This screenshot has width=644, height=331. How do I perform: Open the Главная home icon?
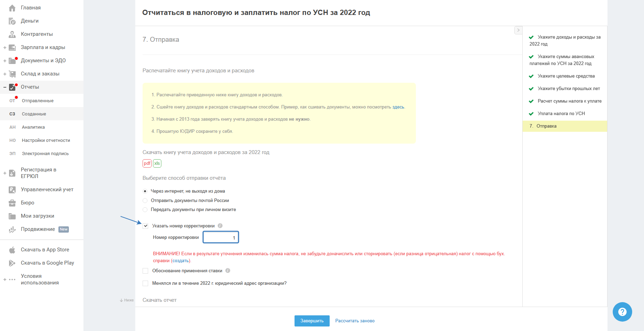pos(12,8)
